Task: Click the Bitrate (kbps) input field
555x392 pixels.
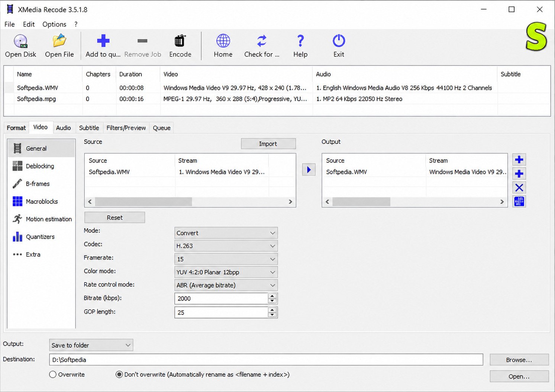Action: pyautogui.click(x=221, y=298)
